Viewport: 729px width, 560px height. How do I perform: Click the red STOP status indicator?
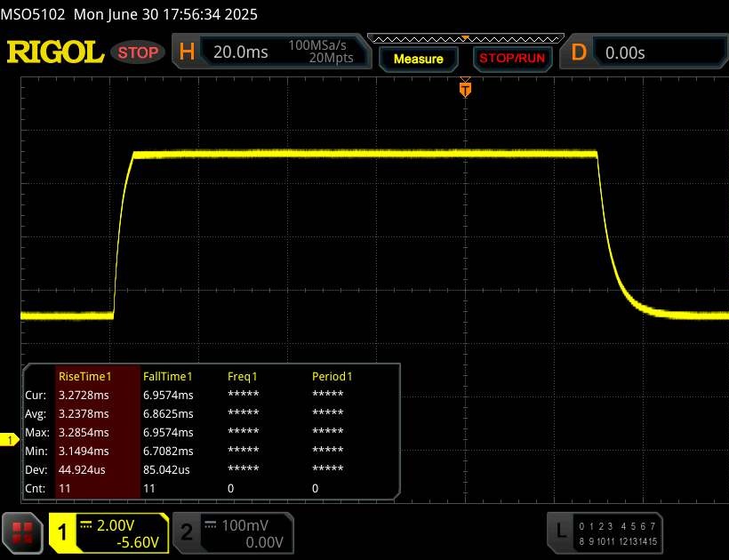click(138, 52)
